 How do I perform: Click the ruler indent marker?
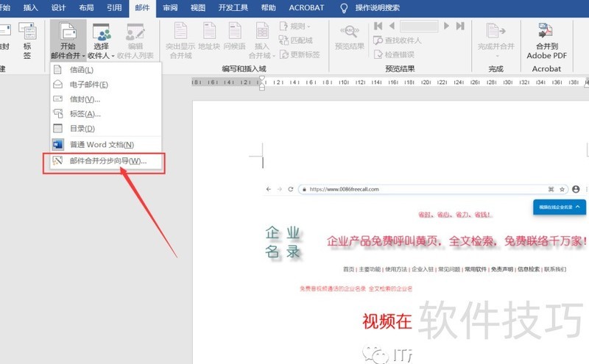(x=262, y=83)
